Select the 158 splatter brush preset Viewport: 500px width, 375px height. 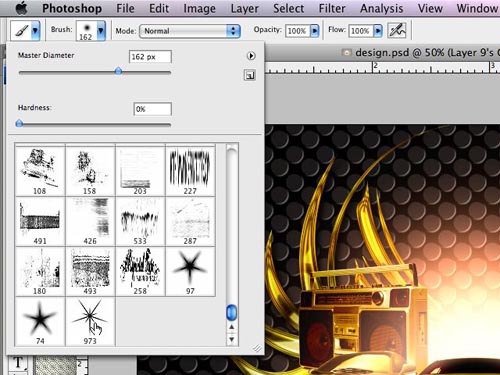[x=90, y=171]
